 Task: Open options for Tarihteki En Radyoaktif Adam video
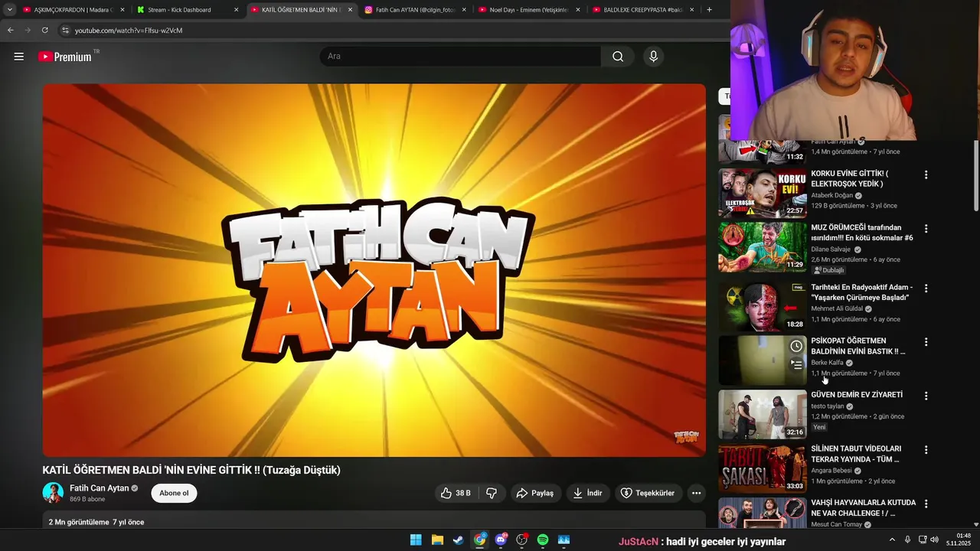click(926, 289)
